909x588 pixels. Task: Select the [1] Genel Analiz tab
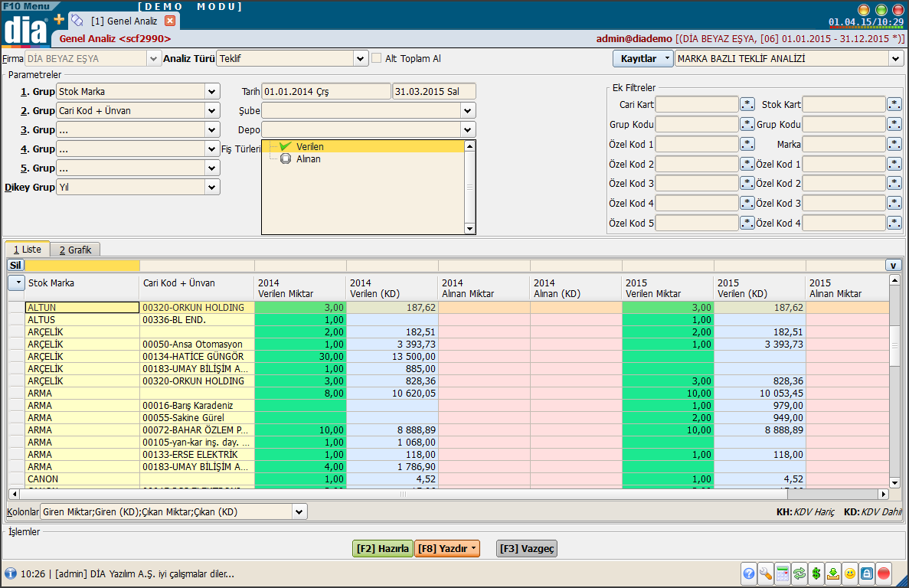(124, 21)
